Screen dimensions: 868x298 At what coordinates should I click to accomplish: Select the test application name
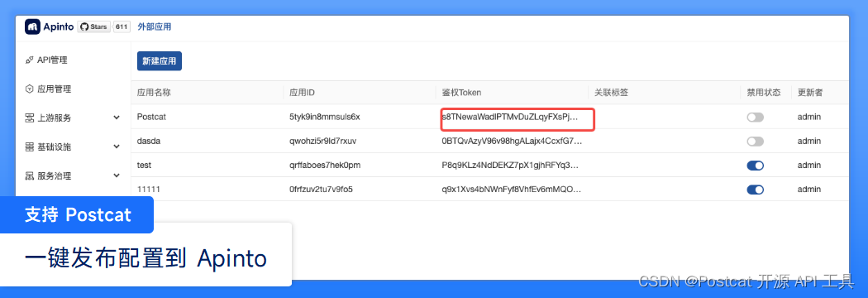tap(144, 166)
